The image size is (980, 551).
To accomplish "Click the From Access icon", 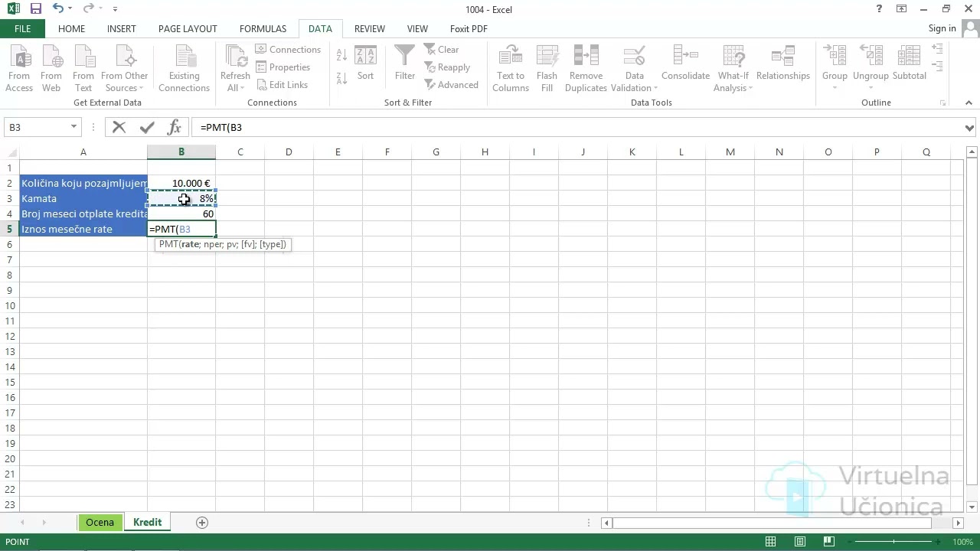I will pyautogui.click(x=19, y=68).
